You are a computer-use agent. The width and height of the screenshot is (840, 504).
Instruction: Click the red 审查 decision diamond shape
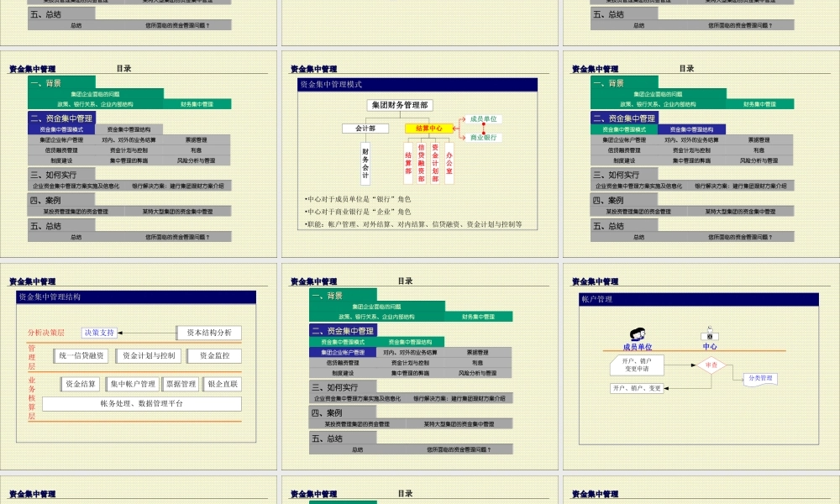(711, 365)
